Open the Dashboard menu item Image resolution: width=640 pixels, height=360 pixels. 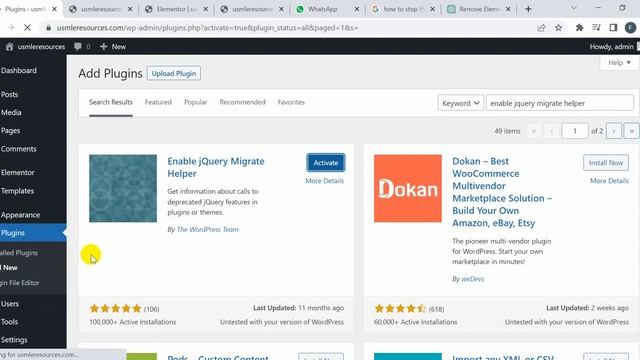pos(19,71)
